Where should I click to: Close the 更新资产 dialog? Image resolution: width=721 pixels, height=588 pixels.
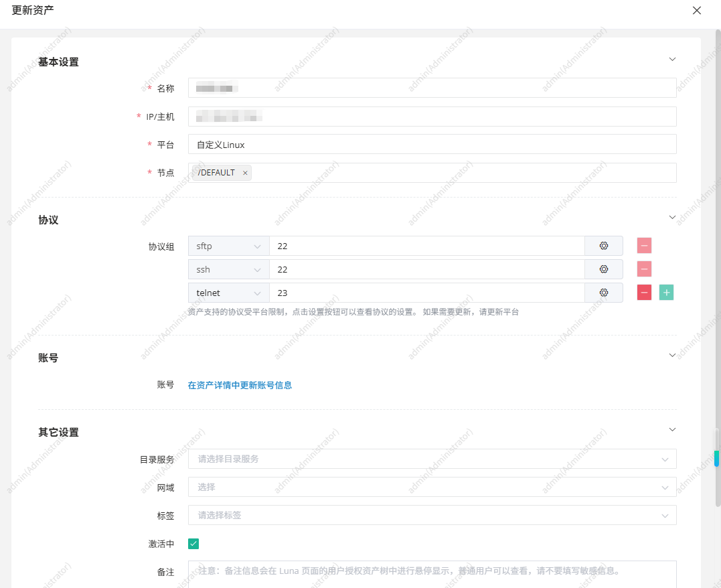[697, 11]
